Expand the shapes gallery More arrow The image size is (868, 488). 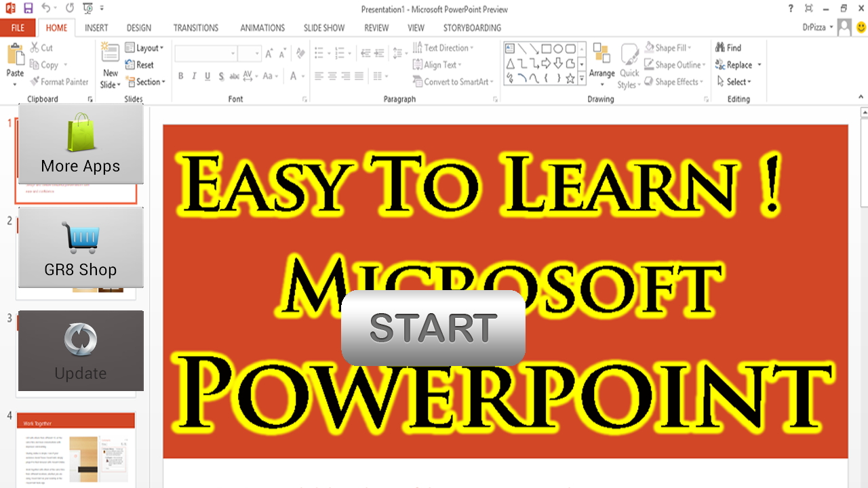pyautogui.click(x=582, y=79)
